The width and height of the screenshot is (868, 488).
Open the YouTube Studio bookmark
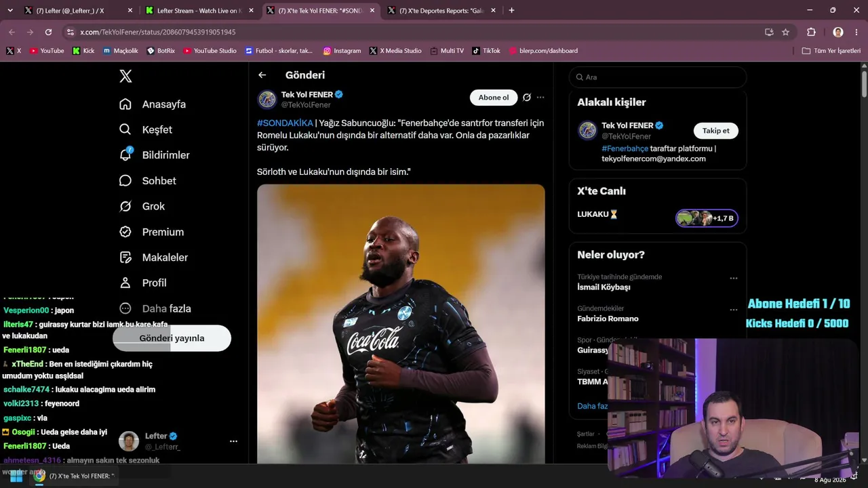[210, 51]
